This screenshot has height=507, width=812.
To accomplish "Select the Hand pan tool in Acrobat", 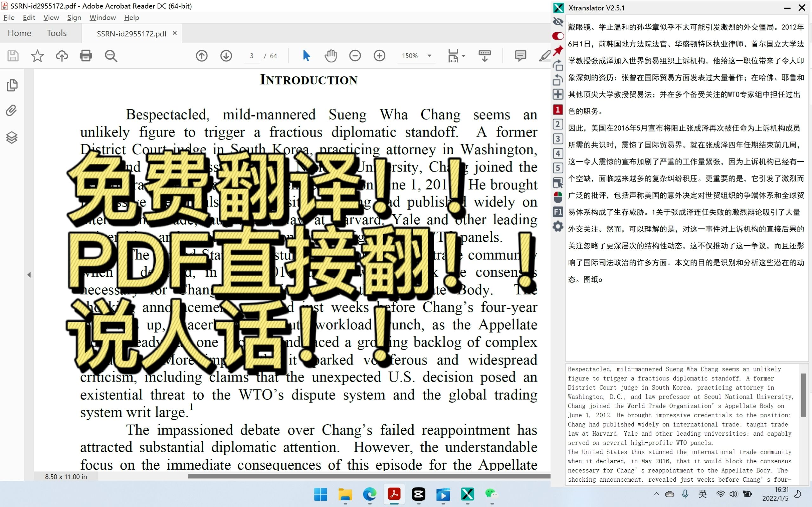I will click(331, 56).
